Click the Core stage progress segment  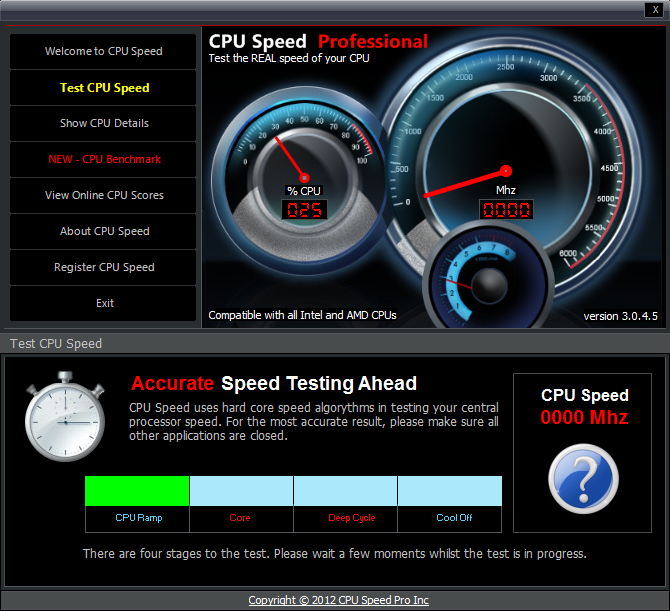(x=241, y=491)
